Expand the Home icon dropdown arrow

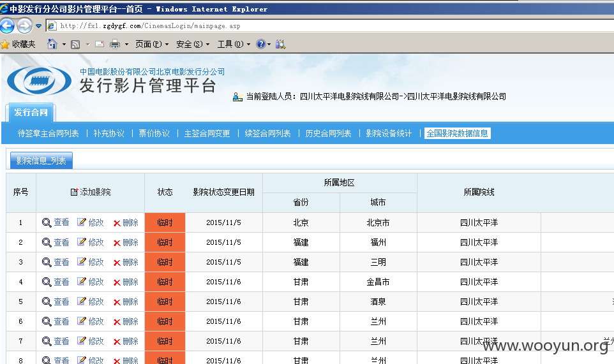[x=64, y=45]
